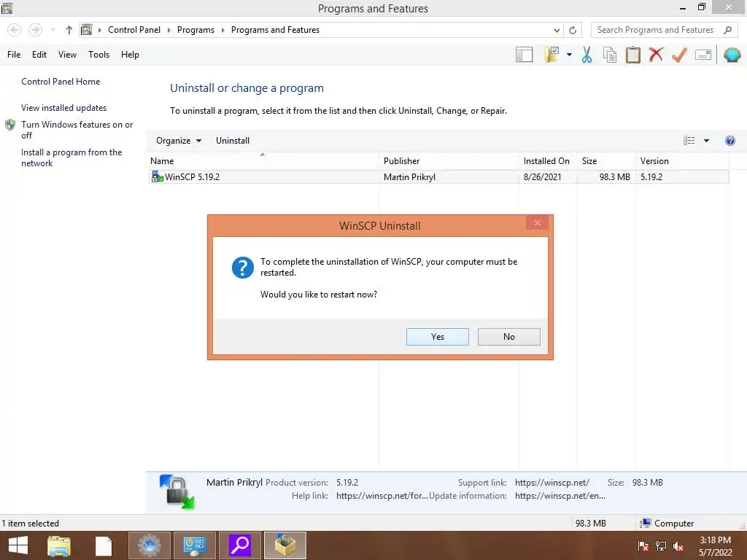Close the WinSCP Uninstall dialog
Image resolution: width=747 pixels, height=560 pixels.
[538, 223]
